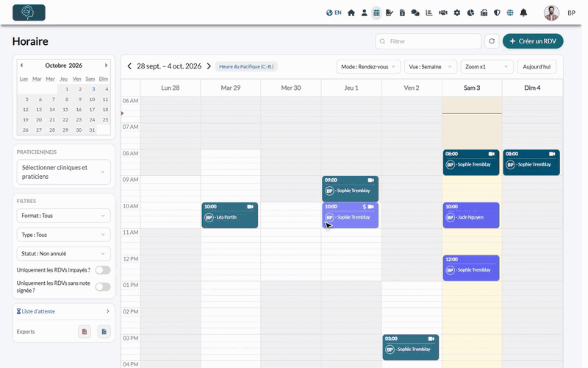Viewport: 588px width, 368px height.
Task: Open the Format : Tous filter dropdown
Action: pos(63,216)
